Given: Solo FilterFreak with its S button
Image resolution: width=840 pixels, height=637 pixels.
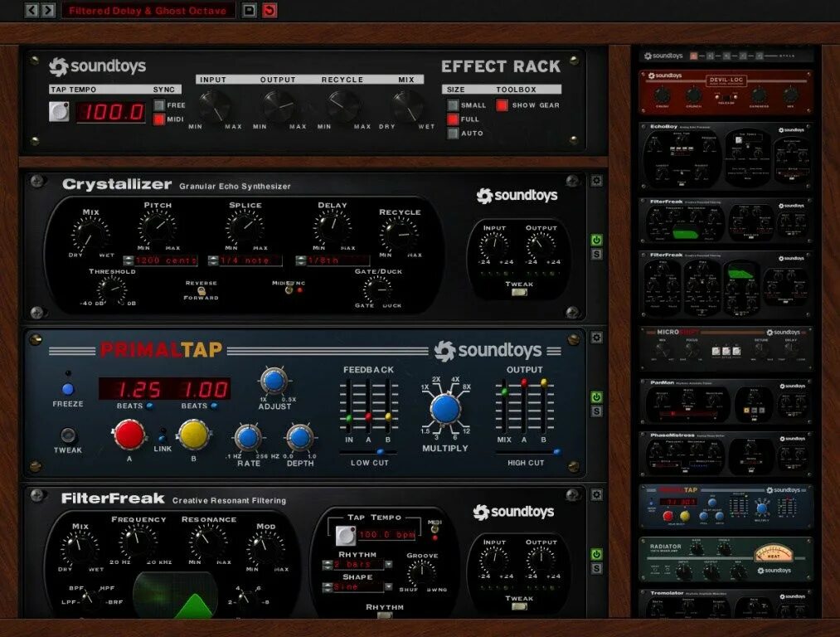Looking at the screenshot, I should (x=596, y=569).
